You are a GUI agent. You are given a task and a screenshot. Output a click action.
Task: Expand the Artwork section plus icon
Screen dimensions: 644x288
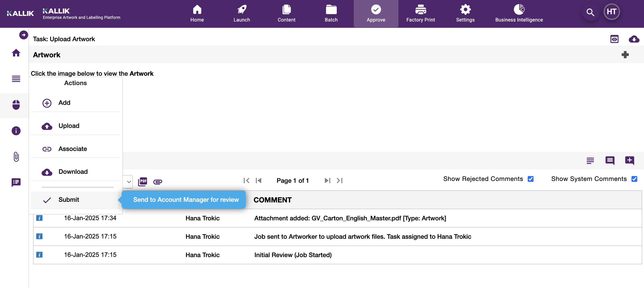(625, 55)
